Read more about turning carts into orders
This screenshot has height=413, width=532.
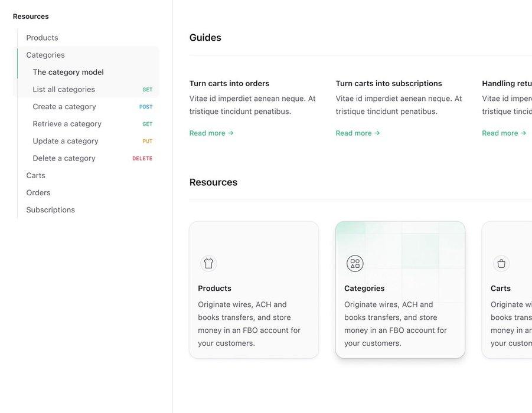point(211,133)
